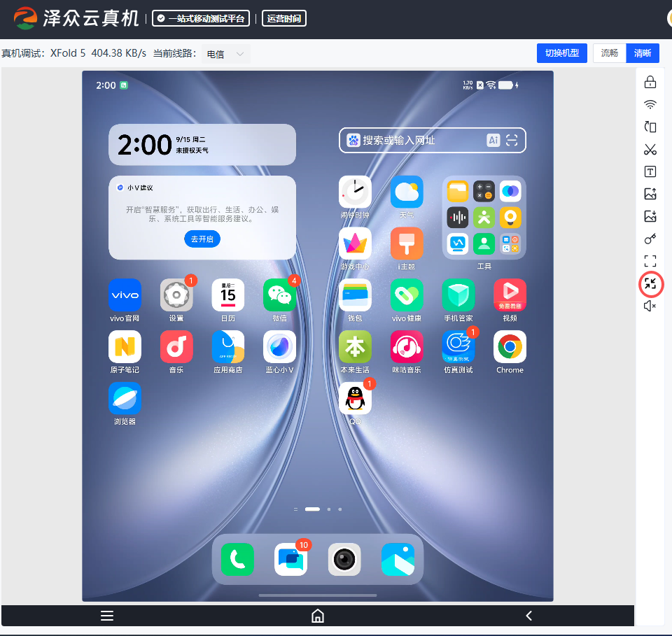
Task: Open the Camera app in dock
Action: 344,559
